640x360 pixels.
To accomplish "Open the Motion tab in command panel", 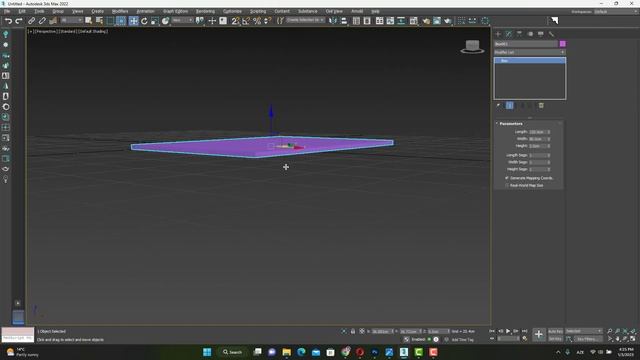I will tap(530, 34).
